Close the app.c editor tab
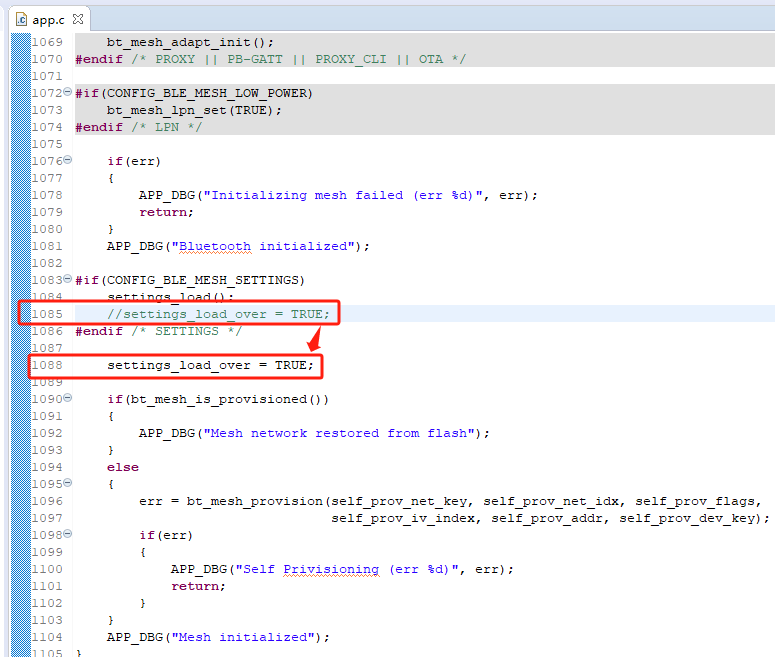Viewport: 775px width, 657px height. [x=78, y=19]
